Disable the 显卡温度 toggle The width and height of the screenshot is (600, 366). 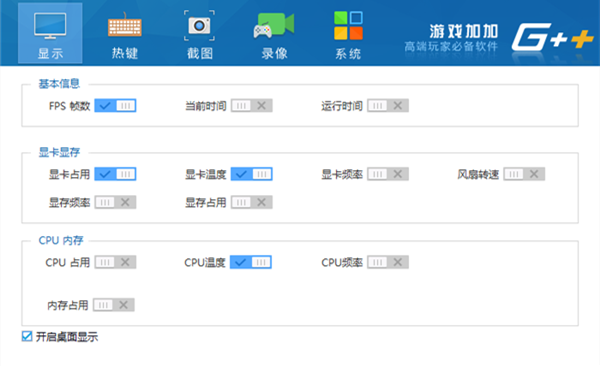tap(251, 174)
